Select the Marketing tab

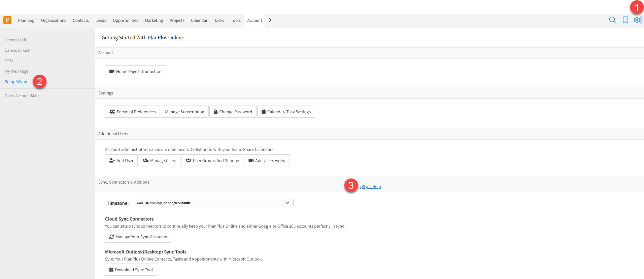(x=154, y=21)
